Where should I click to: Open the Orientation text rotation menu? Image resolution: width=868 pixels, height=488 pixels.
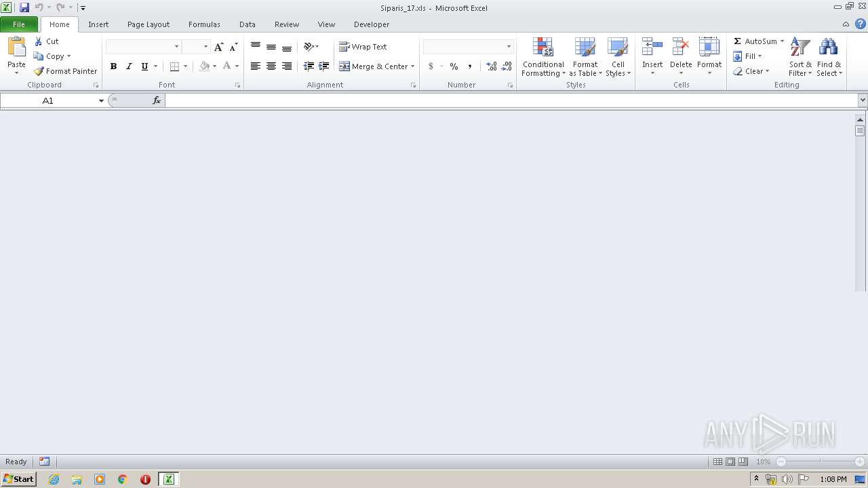click(x=311, y=47)
